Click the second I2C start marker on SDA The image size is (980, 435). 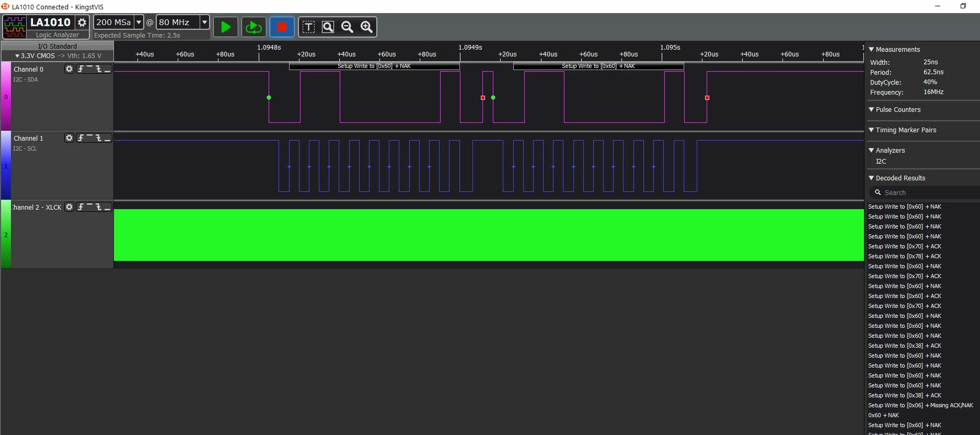[x=493, y=98]
